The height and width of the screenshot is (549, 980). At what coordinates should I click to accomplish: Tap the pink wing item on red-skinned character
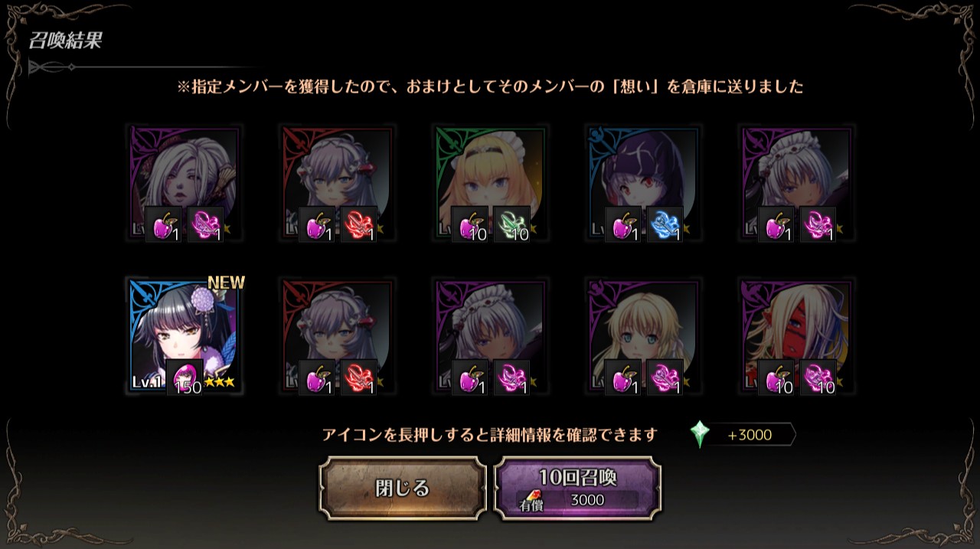click(x=818, y=377)
